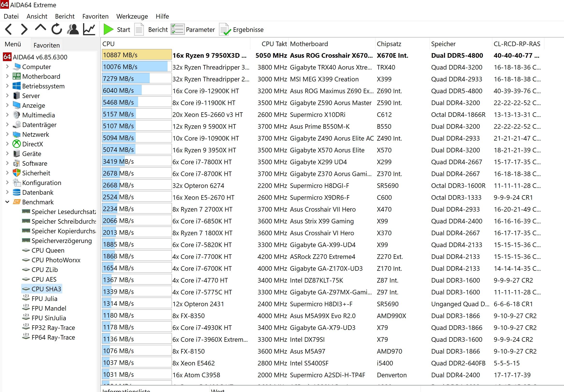
Task: Switch to the Favoriten sidebar tab
Action: pos(47,45)
